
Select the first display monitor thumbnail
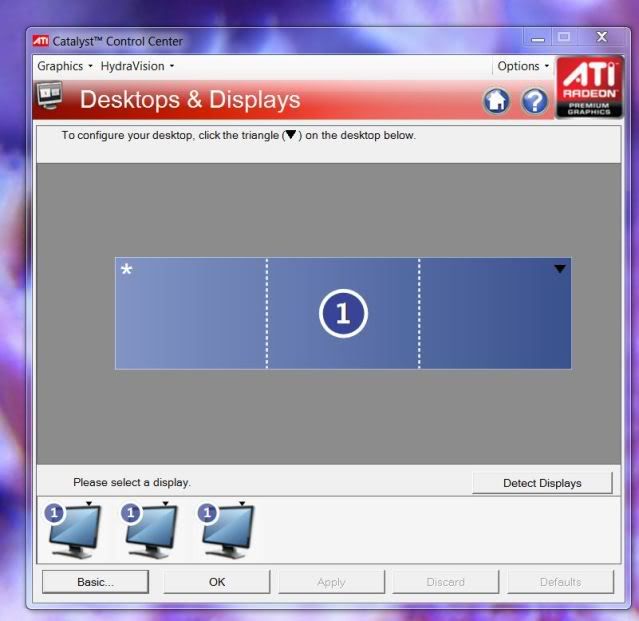73,530
